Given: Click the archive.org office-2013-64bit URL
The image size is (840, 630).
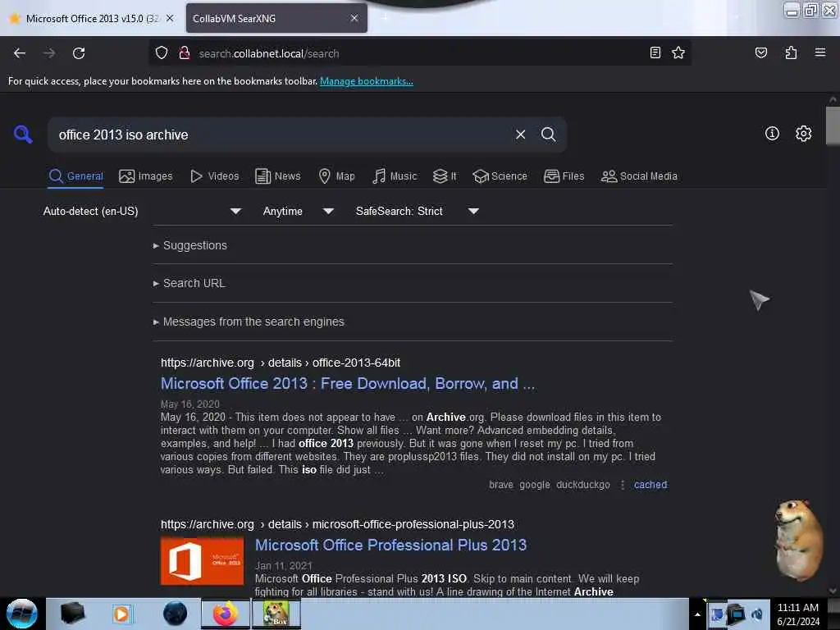Looking at the screenshot, I should pyautogui.click(x=281, y=363).
